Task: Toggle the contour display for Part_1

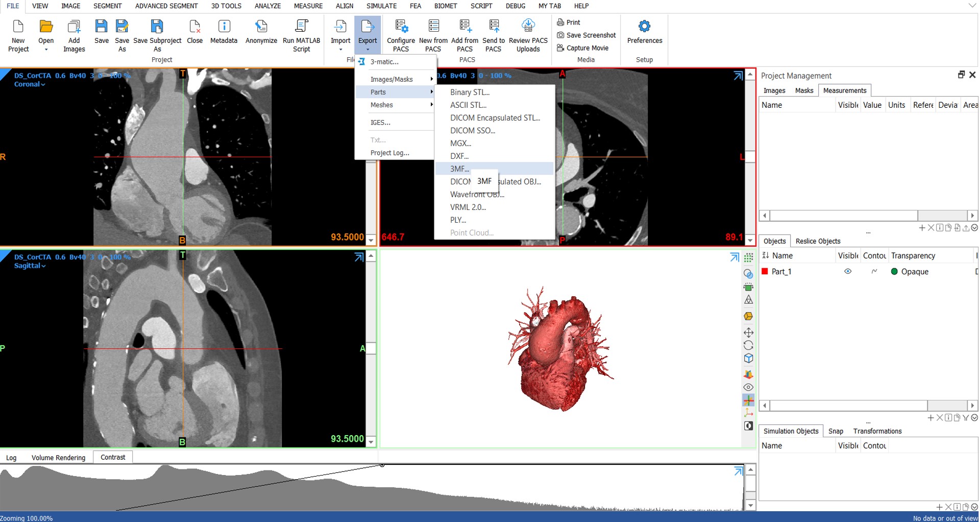Action: tap(874, 272)
